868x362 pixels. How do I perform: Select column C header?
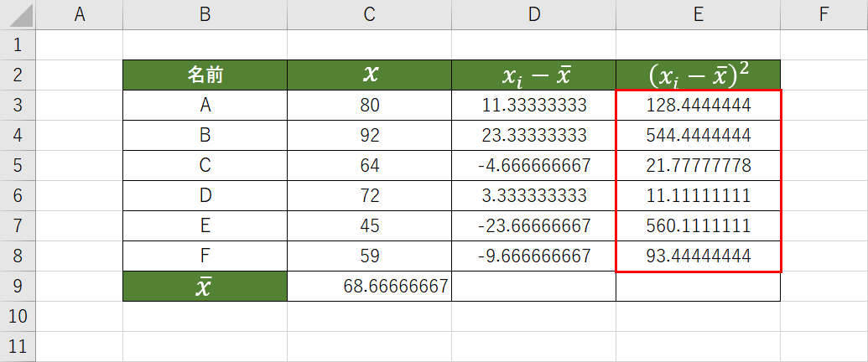pyautogui.click(x=369, y=14)
